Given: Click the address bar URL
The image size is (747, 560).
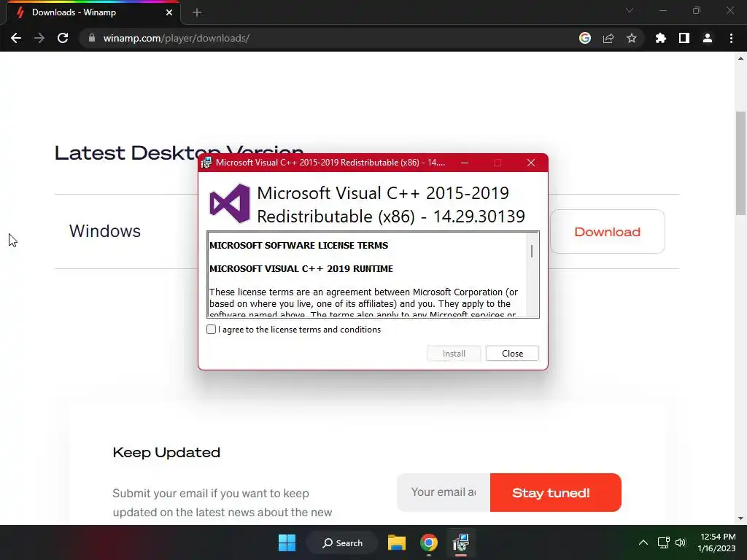Looking at the screenshot, I should pyautogui.click(x=177, y=38).
